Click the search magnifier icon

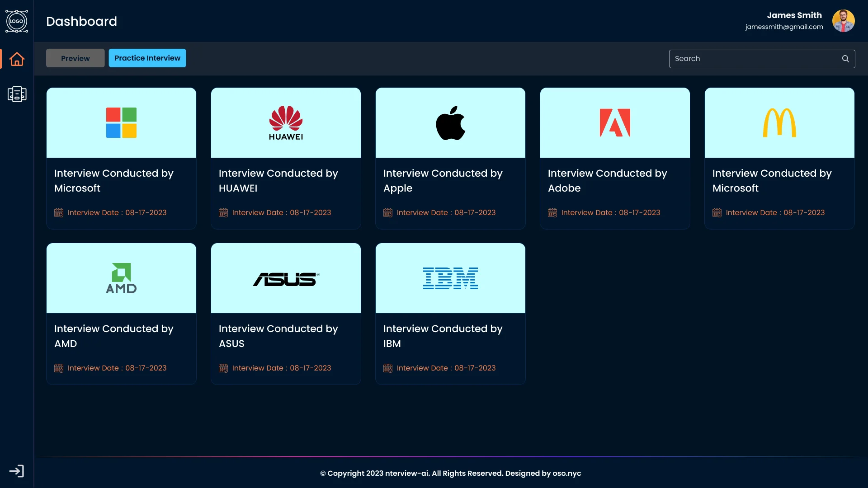coord(845,59)
